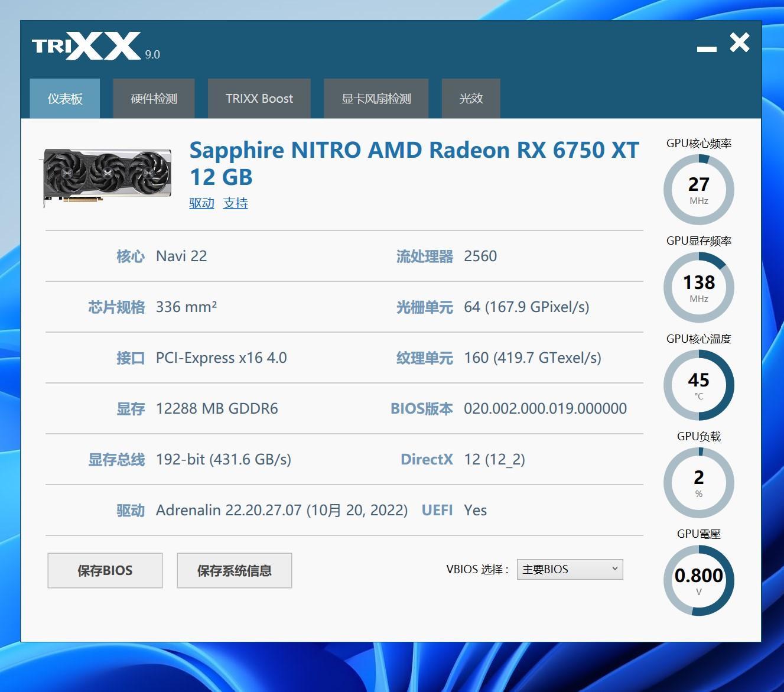Open the TRIXX Boost tab

259,99
